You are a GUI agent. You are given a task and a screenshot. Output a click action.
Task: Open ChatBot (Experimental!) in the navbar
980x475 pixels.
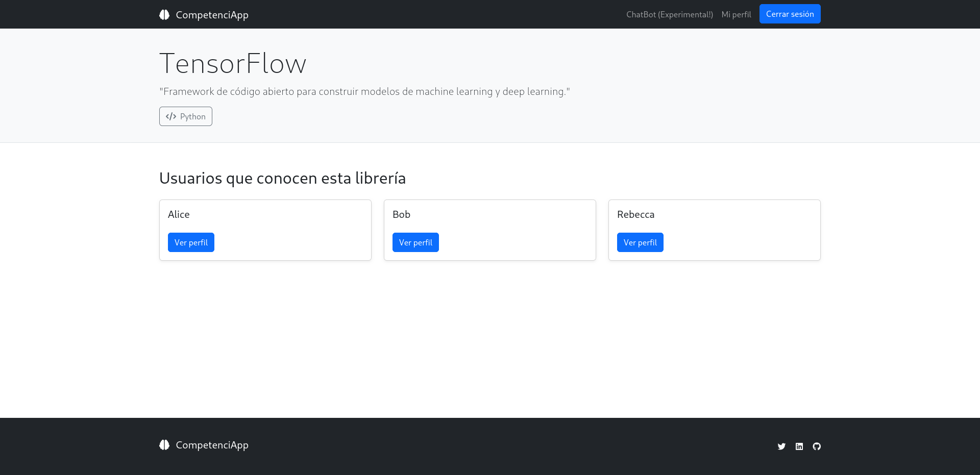coord(670,14)
